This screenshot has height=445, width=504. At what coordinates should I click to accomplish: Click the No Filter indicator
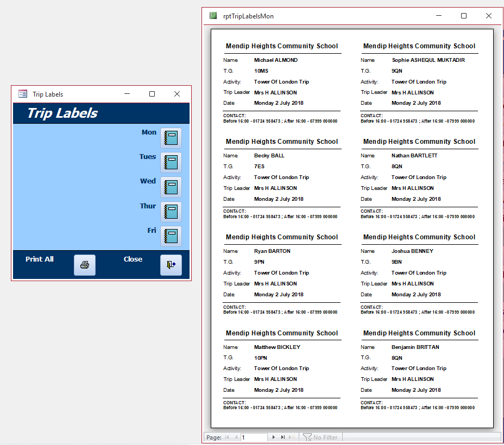pyautogui.click(x=320, y=437)
